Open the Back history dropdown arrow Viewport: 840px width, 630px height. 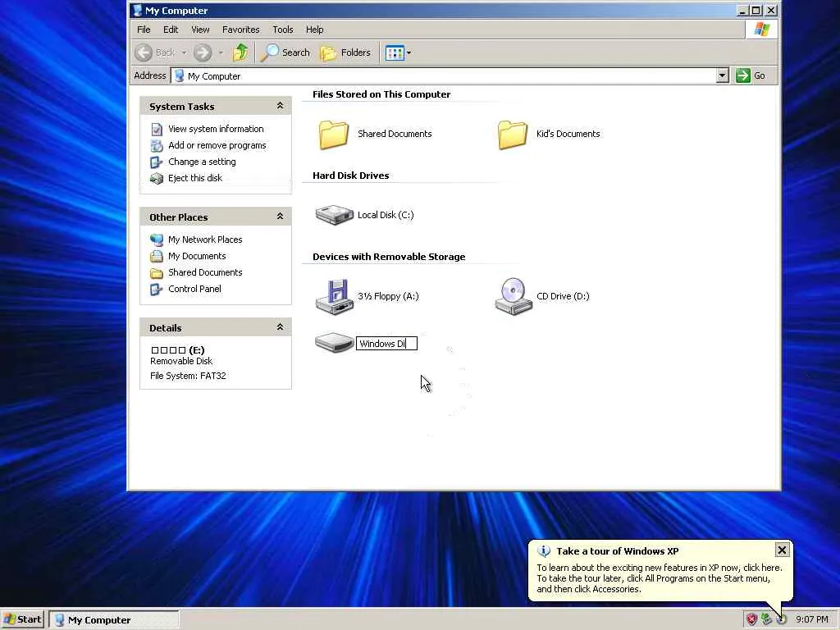tap(184, 52)
